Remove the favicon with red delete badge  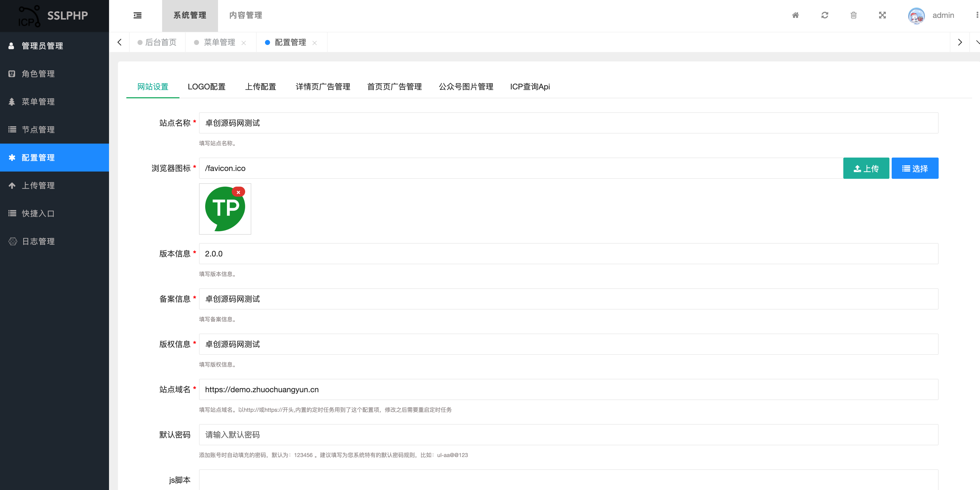click(x=238, y=192)
